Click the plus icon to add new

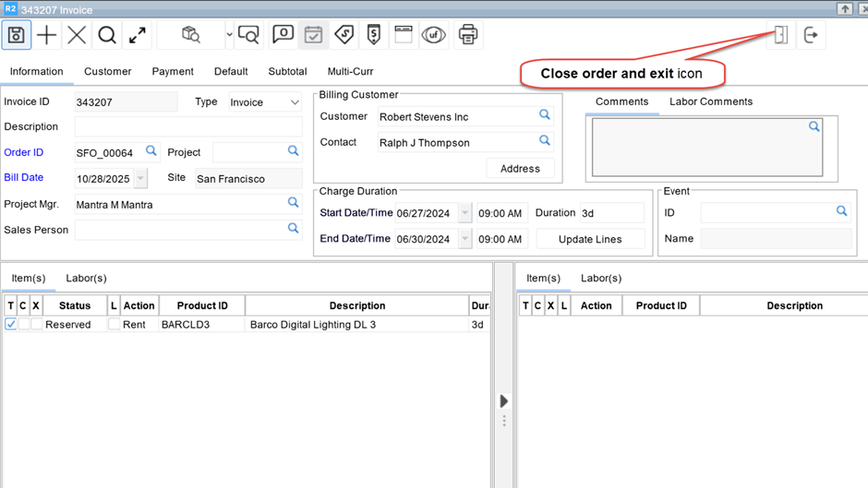(46, 35)
